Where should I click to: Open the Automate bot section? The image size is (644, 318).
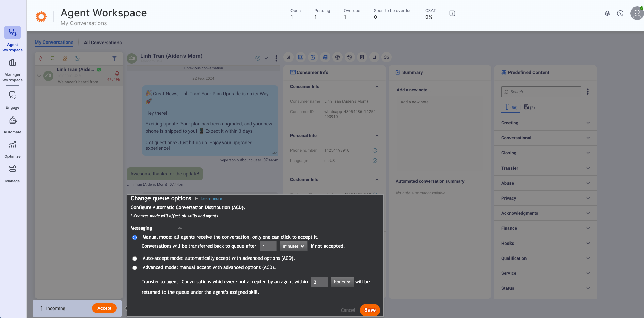[x=13, y=125]
